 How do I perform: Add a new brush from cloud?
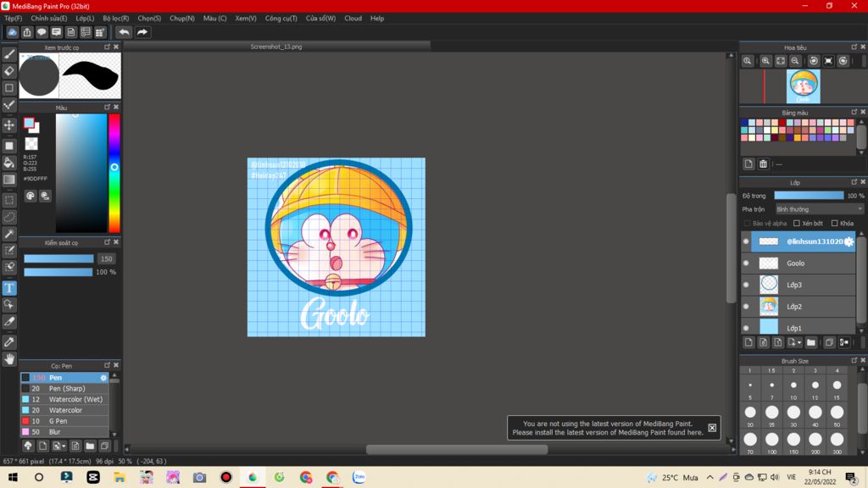click(28, 446)
